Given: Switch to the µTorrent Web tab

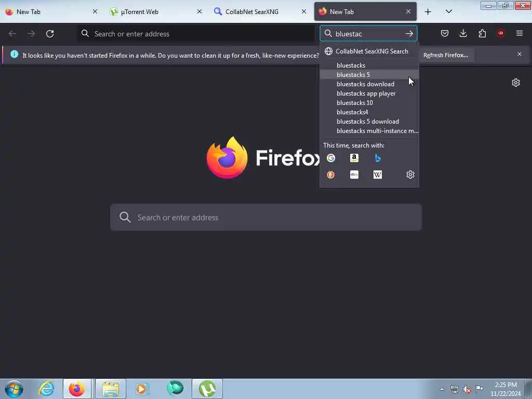Looking at the screenshot, I should [x=155, y=12].
